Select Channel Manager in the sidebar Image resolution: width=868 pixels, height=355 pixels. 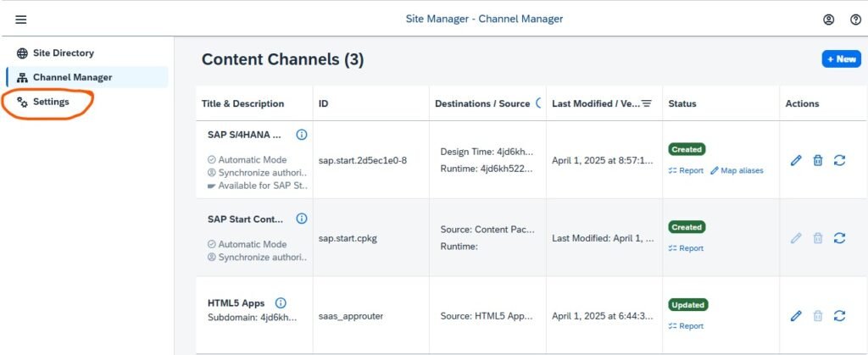72,77
